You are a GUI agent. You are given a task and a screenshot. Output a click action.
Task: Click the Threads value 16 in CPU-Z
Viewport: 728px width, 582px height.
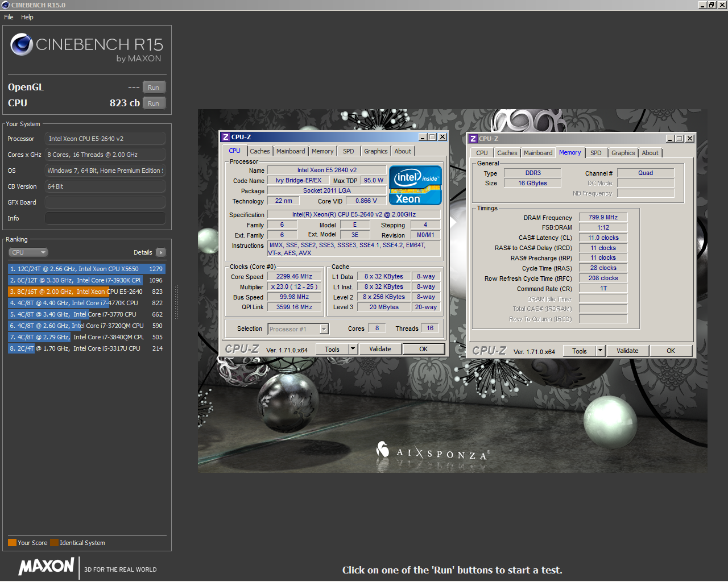[430, 328]
